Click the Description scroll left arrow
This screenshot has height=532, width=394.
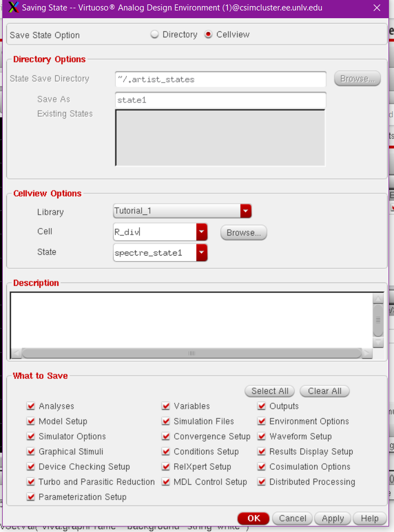pyautogui.click(x=16, y=354)
